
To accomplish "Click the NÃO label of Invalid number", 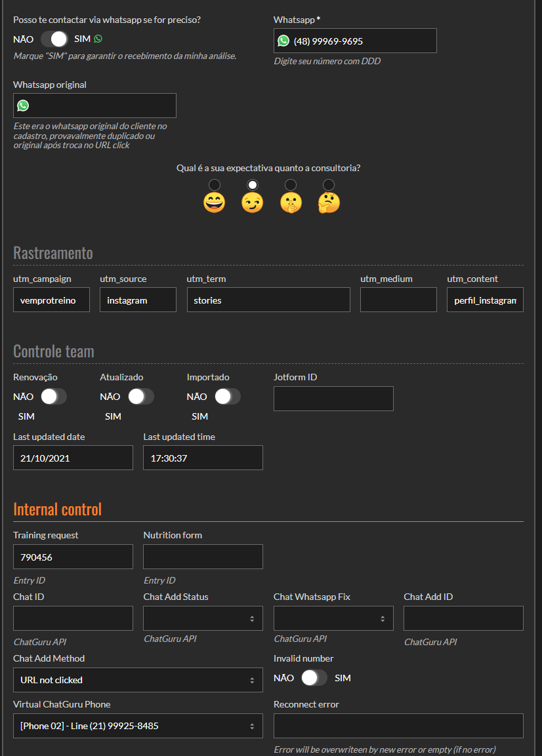I will (x=283, y=678).
